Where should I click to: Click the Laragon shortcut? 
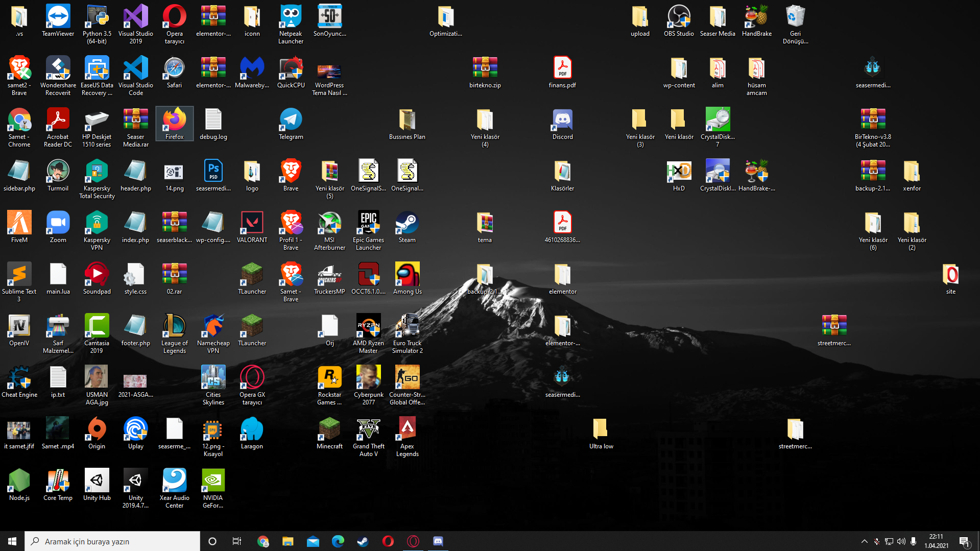pyautogui.click(x=252, y=434)
